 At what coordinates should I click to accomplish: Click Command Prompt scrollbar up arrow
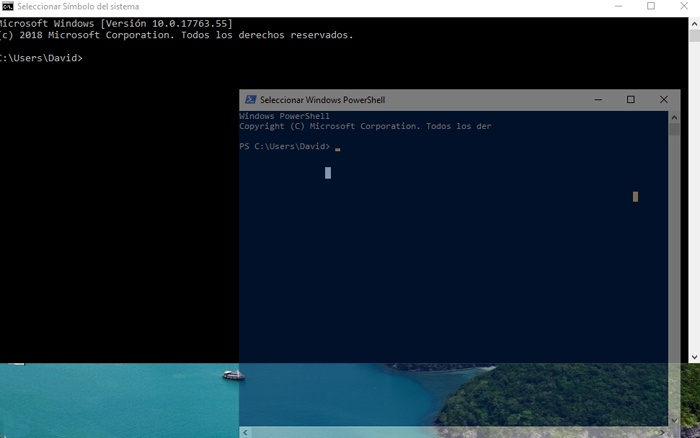click(x=695, y=24)
